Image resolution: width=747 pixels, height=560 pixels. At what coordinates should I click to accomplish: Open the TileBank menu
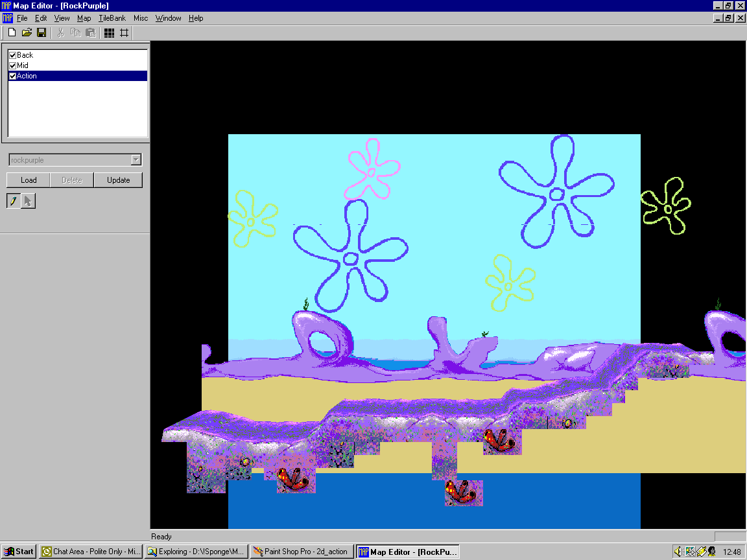click(112, 18)
